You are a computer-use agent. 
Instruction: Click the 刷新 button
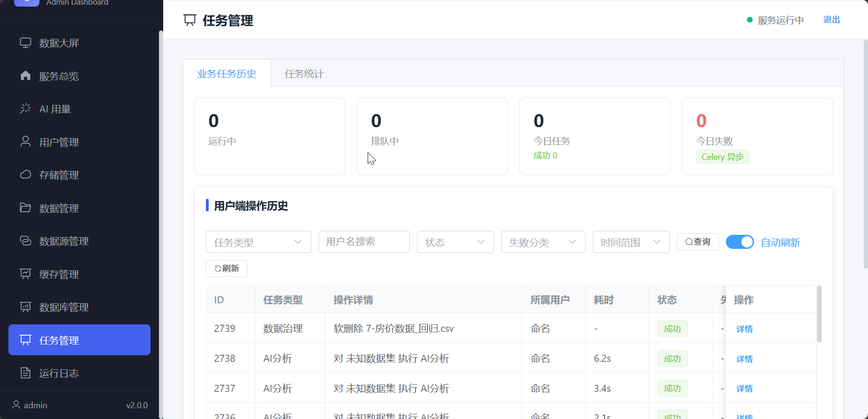point(226,269)
